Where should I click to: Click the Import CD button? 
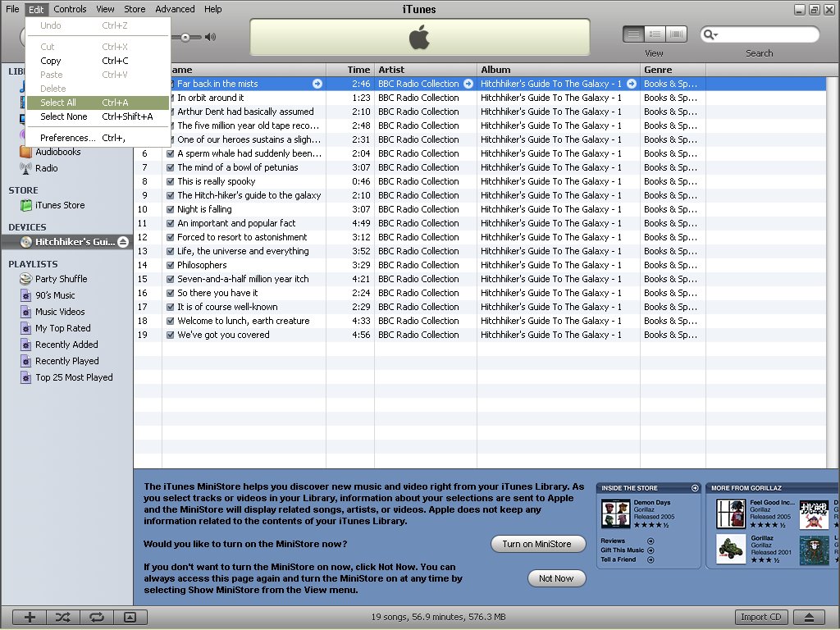pos(760,617)
